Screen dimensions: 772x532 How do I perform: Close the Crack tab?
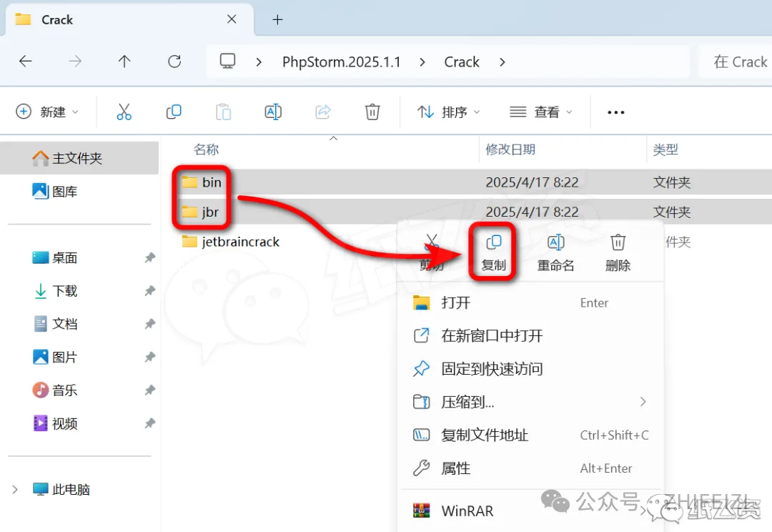click(x=232, y=19)
